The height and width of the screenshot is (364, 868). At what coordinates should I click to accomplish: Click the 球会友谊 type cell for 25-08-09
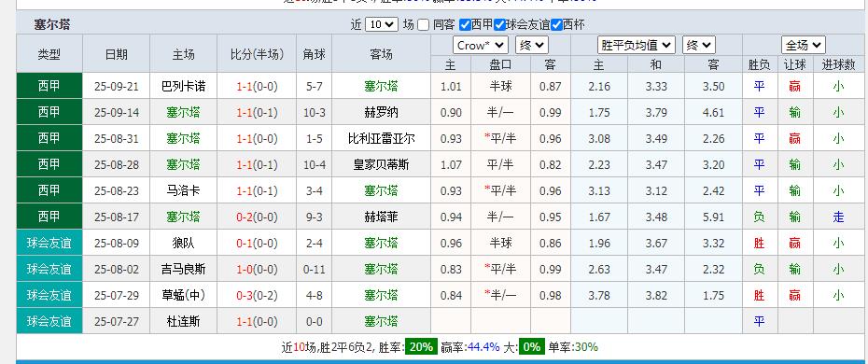[x=49, y=243]
